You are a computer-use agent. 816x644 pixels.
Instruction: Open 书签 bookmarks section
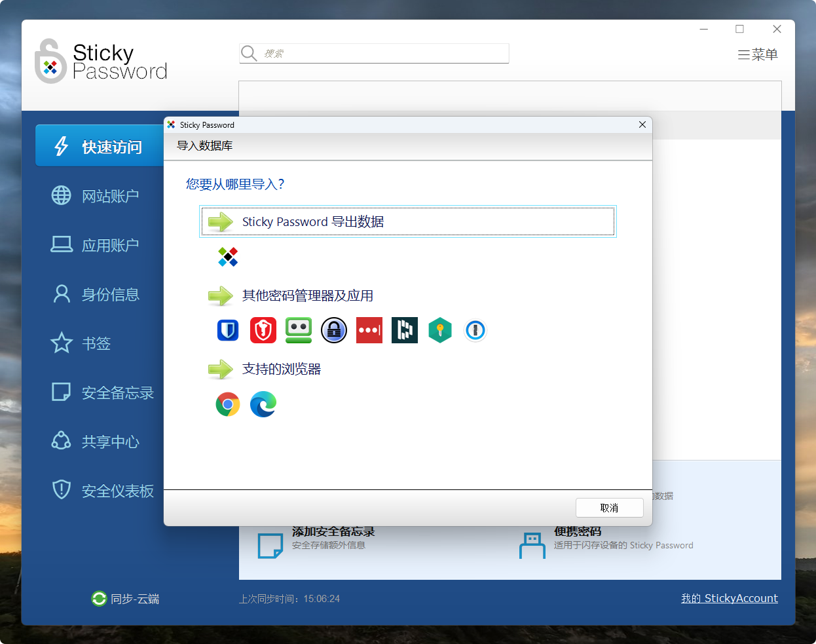pyautogui.click(x=81, y=343)
